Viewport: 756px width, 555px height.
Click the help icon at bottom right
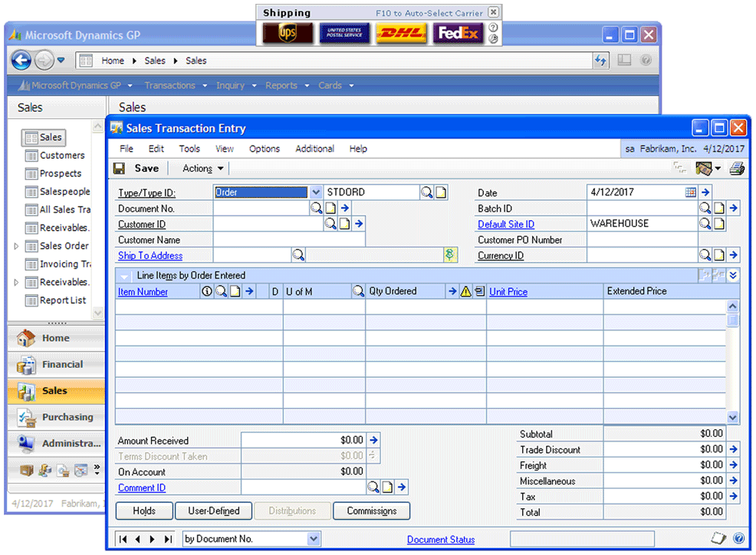point(738,538)
